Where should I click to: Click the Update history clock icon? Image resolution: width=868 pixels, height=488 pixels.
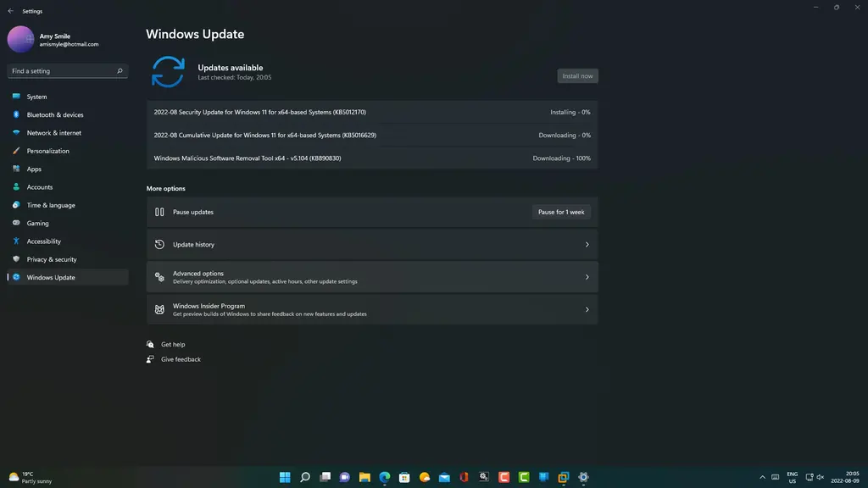pos(159,245)
